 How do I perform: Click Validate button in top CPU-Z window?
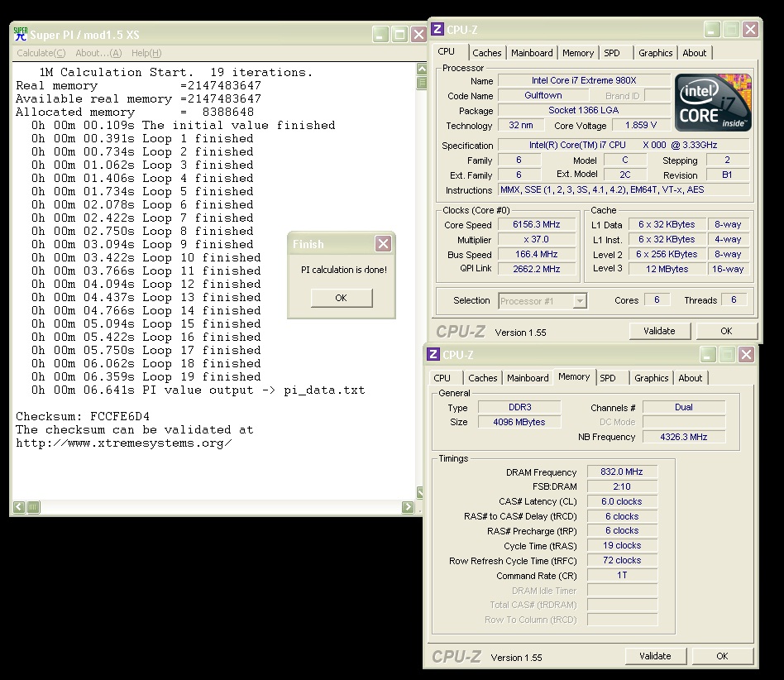(659, 331)
